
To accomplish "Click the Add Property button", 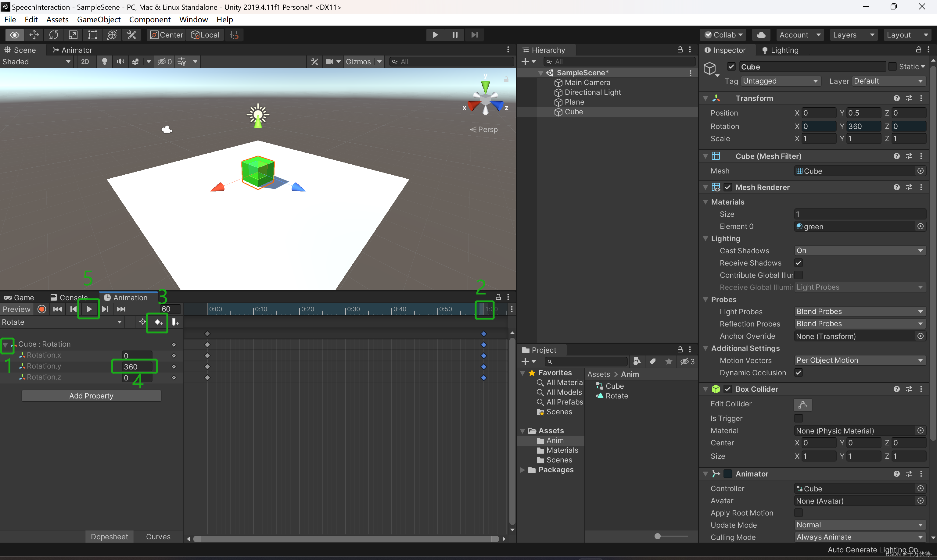I will [92, 396].
